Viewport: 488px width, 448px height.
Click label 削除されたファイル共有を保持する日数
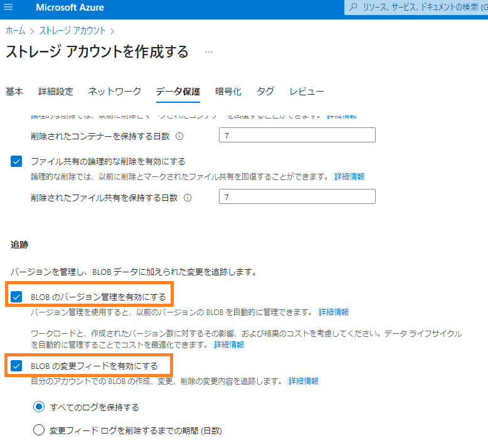click(x=104, y=198)
